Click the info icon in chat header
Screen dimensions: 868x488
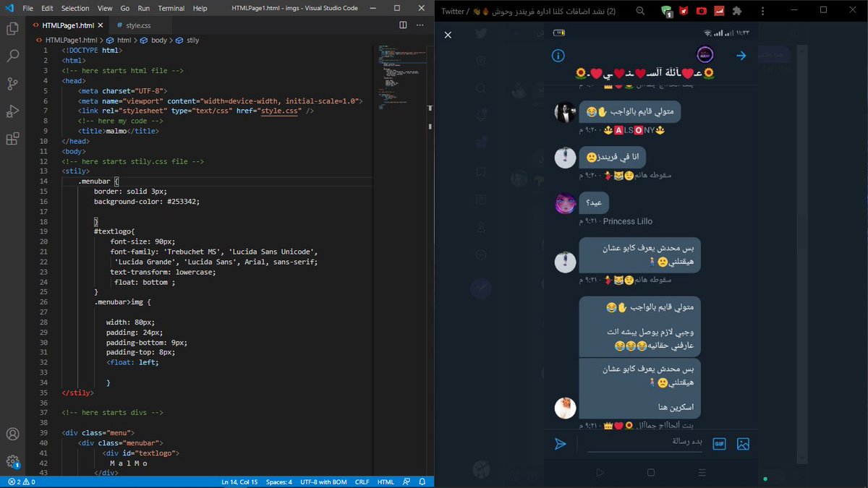click(x=558, y=56)
